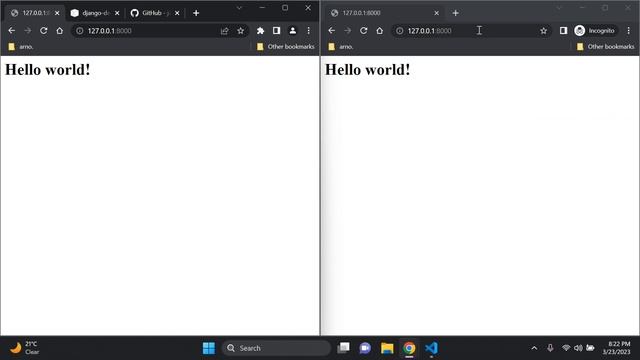Open tab search chevron in left window
The width and height of the screenshot is (640, 360).
tap(239, 8)
